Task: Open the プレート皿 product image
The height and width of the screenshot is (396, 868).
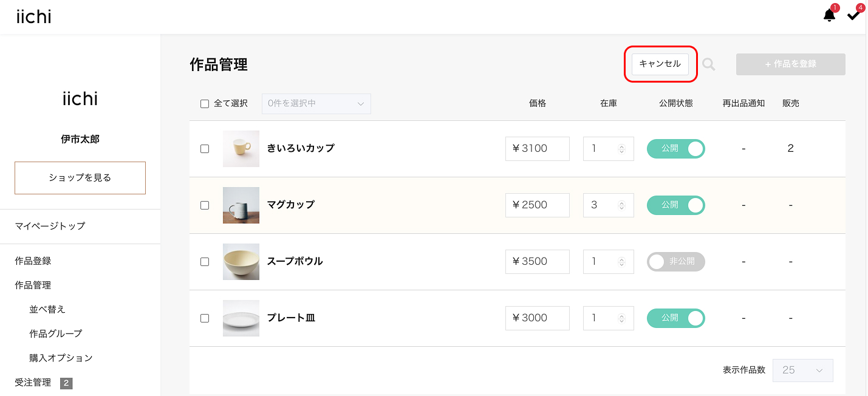Action: [241, 318]
